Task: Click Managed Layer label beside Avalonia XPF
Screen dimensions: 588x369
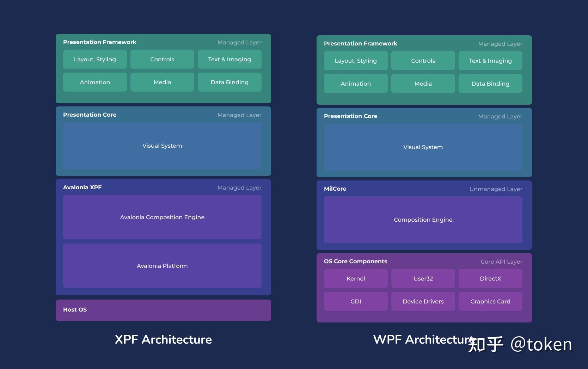Action: [x=239, y=187]
